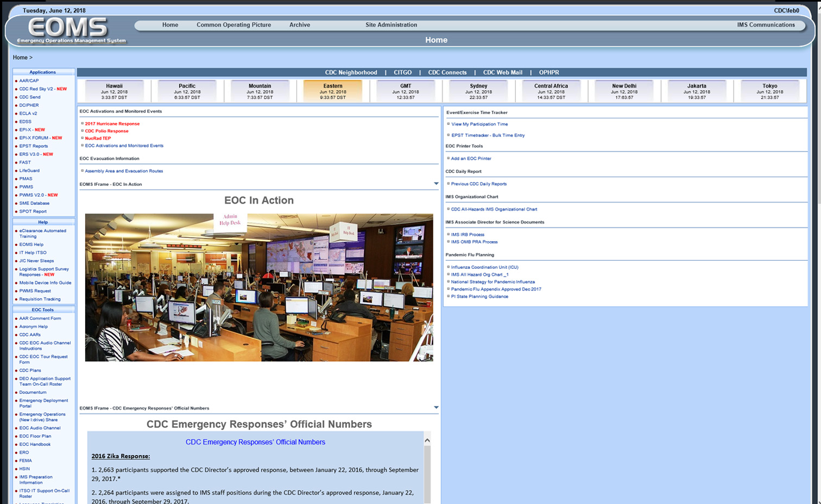
Task: Open the Archive menu item
Action: [299, 25]
